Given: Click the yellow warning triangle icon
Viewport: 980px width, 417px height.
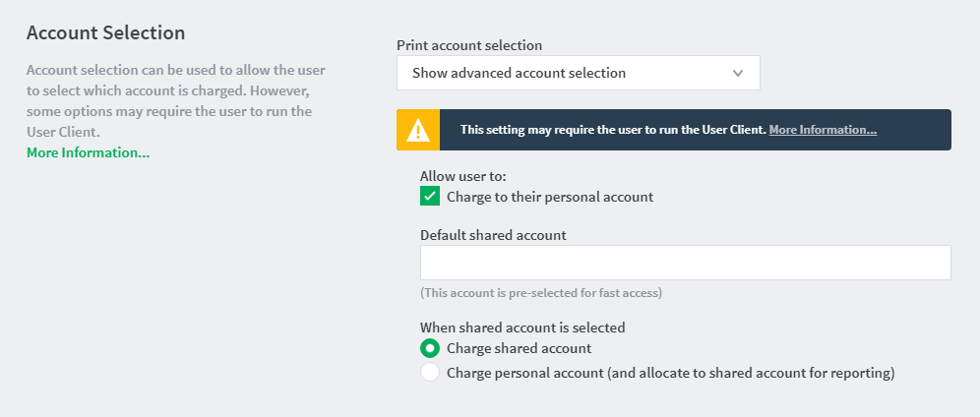Looking at the screenshot, I should tap(418, 130).
